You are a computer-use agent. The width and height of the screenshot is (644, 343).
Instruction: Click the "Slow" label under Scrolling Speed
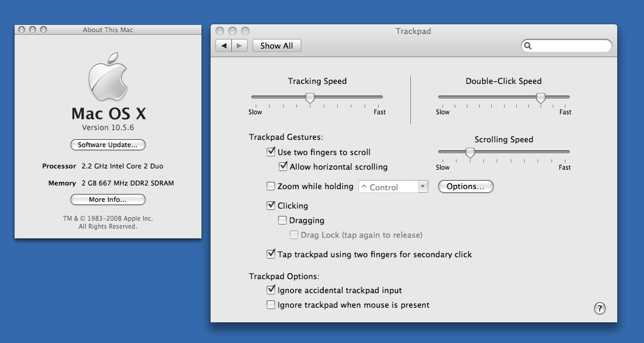point(443,167)
